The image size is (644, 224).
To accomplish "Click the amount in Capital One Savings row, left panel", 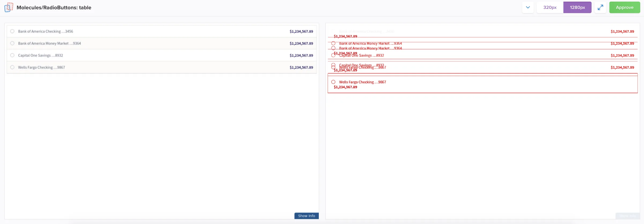I will [301, 55].
